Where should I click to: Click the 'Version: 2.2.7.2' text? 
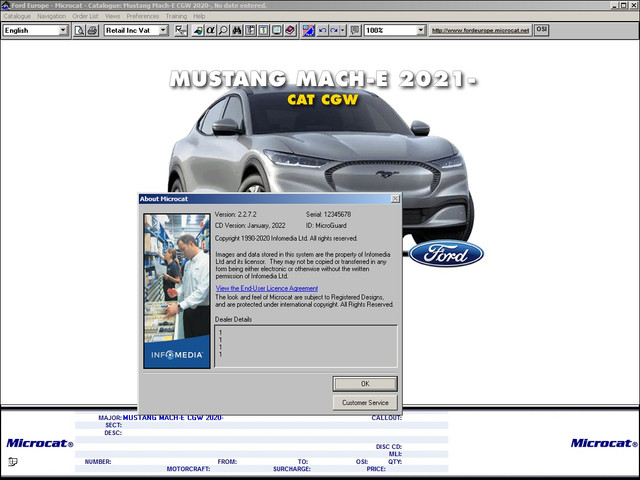[x=236, y=214]
